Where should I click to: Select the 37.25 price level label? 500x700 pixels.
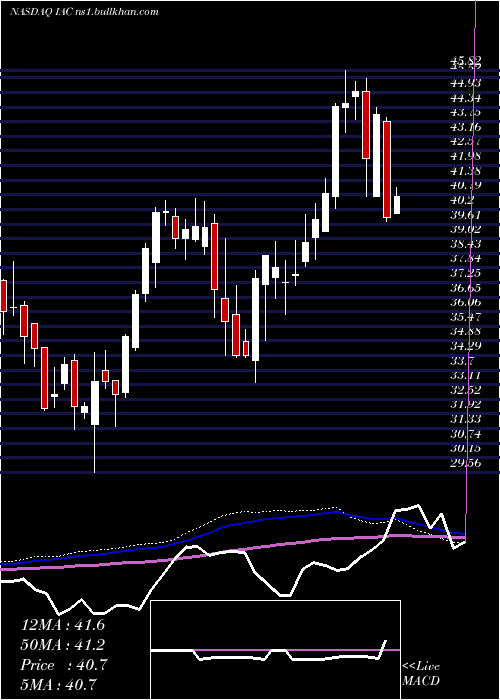(x=465, y=273)
